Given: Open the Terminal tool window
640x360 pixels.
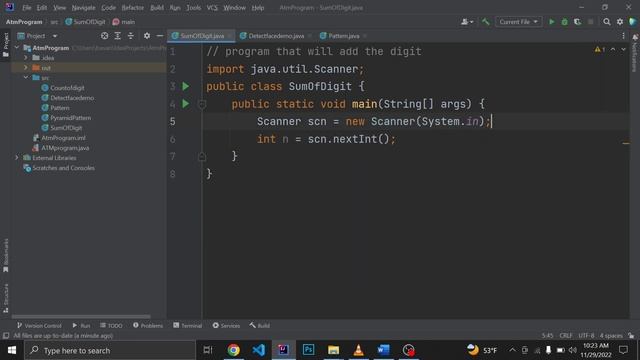Looking at the screenshot, I should 187,325.
